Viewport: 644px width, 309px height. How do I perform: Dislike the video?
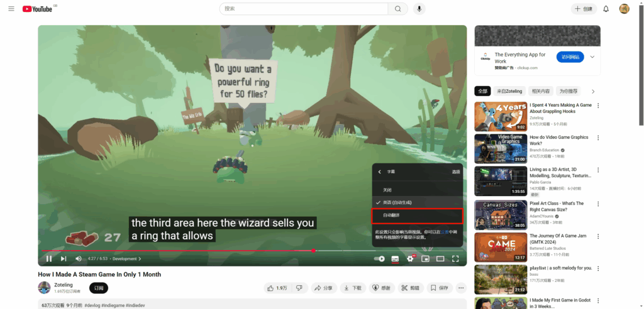300,288
